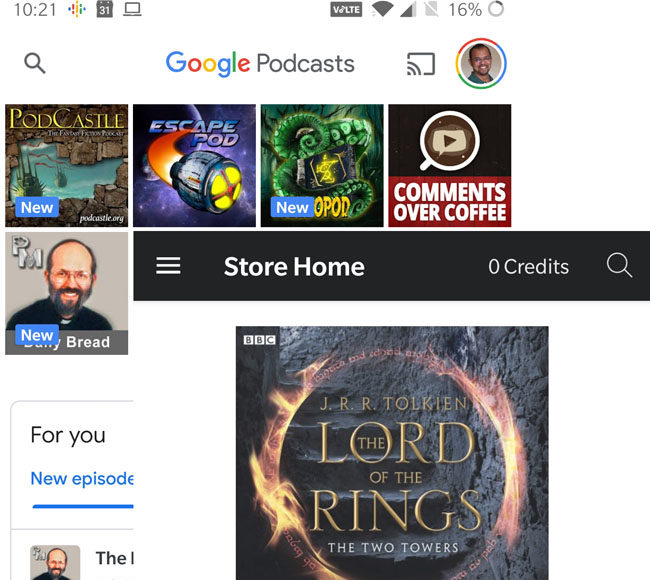This screenshot has width=650, height=580.
Task: Open the Store Home hamburger menu
Action: (169, 266)
